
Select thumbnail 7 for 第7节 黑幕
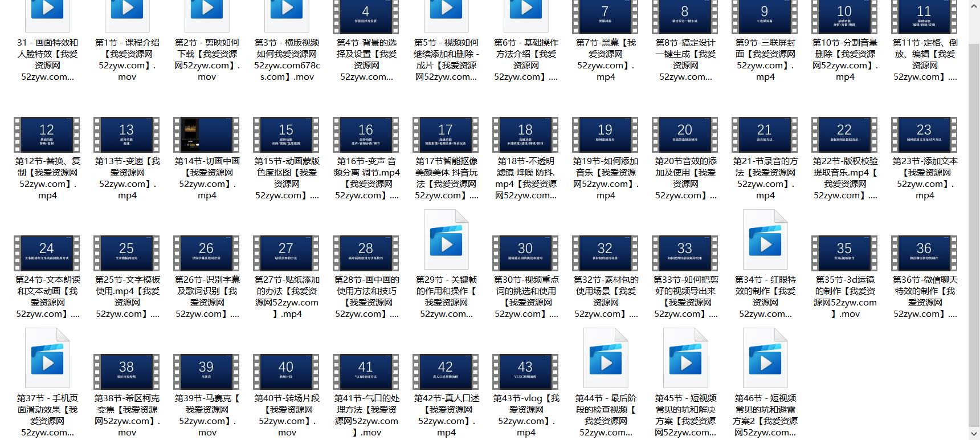tap(605, 17)
